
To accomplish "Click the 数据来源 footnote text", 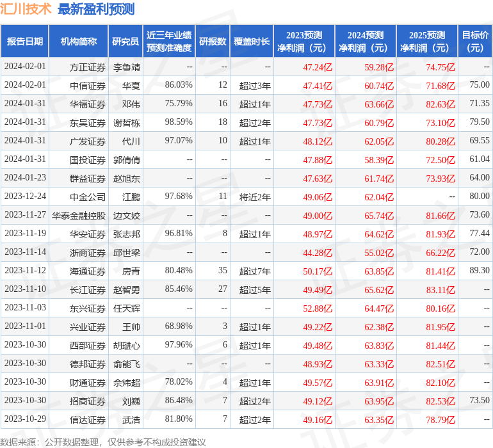I will [x=103, y=442].
